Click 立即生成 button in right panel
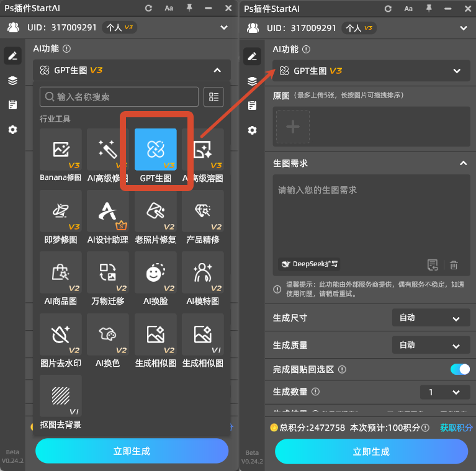Viewport: 476px width, 471px height. (x=371, y=452)
